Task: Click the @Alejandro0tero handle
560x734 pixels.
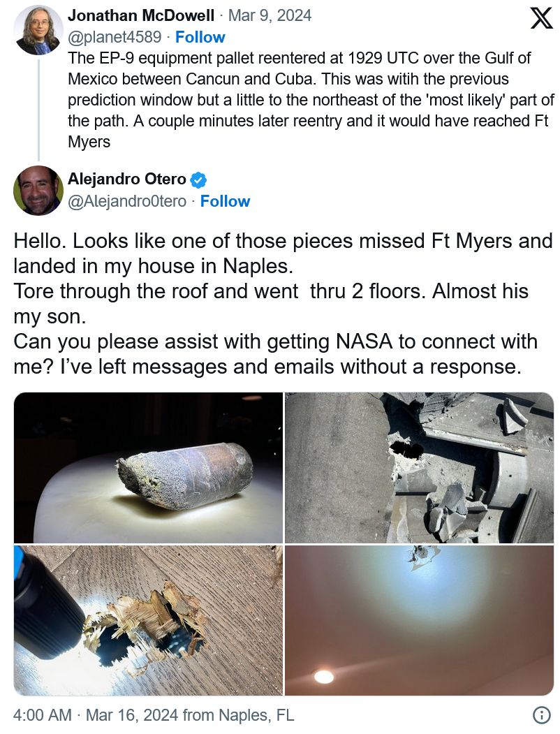Action: pos(127,201)
